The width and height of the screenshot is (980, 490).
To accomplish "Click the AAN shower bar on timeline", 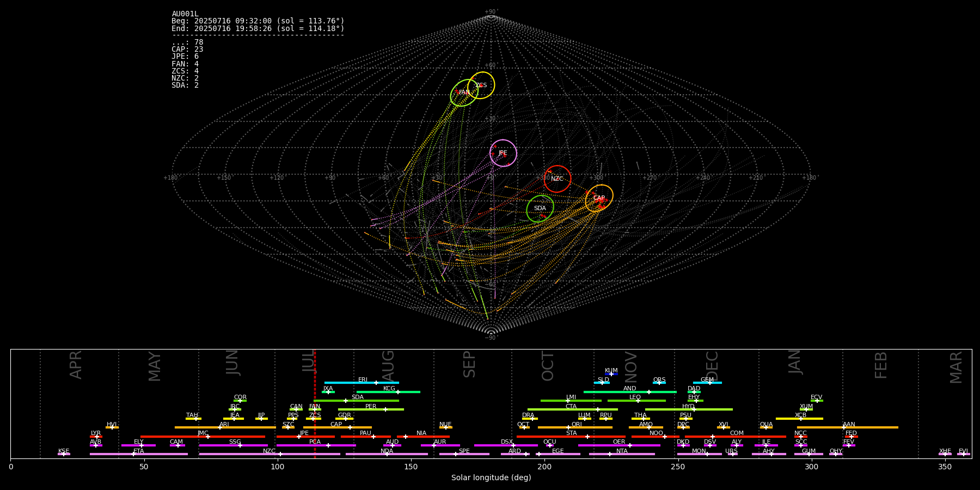I will point(848,427).
